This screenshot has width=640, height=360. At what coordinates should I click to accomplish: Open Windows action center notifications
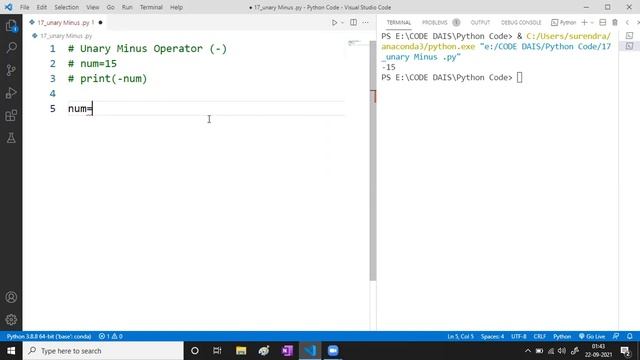click(625, 351)
